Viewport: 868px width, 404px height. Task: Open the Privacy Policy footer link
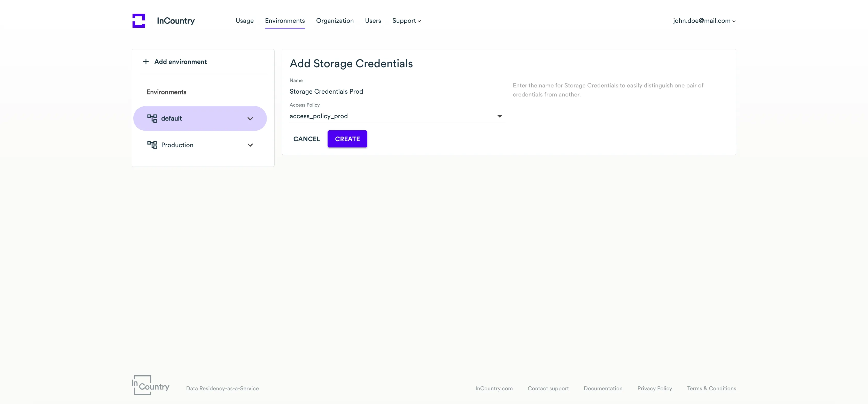[x=654, y=388]
